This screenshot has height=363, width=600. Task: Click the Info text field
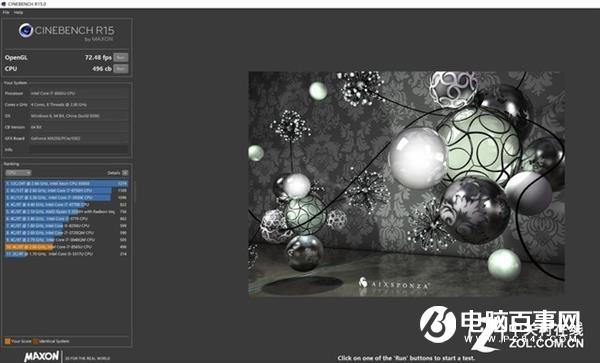click(x=79, y=150)
